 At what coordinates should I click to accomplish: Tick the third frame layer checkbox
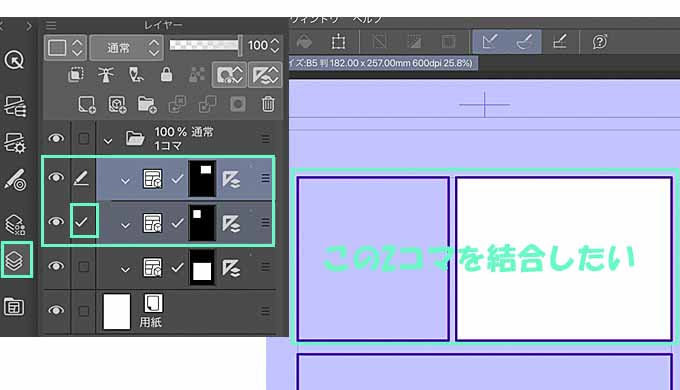pyautogui.click(x=83, y=267)
